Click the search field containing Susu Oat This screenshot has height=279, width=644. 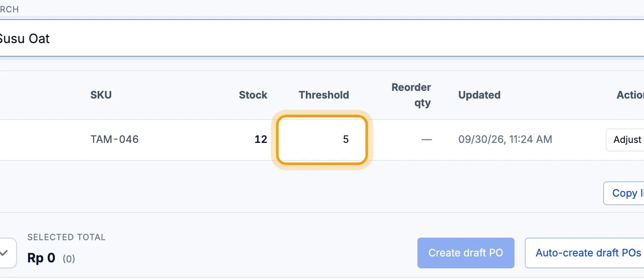[322, 38]
